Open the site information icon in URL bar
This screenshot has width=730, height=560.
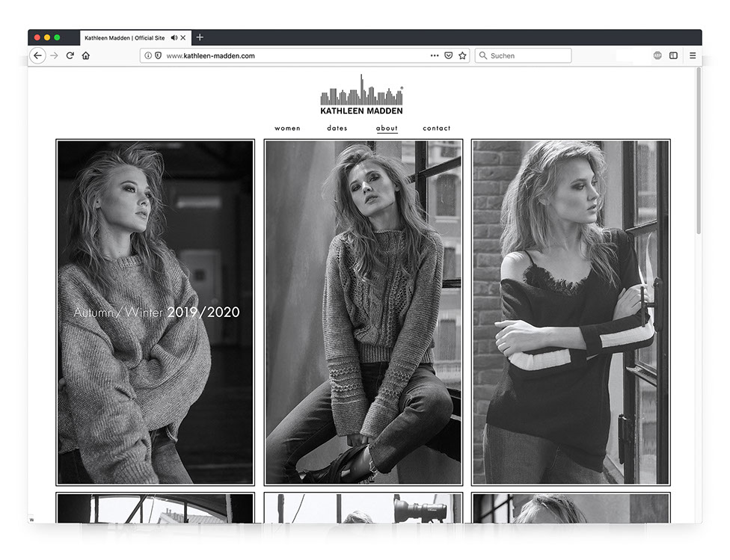pyautogui.click(x=148, y=56)
